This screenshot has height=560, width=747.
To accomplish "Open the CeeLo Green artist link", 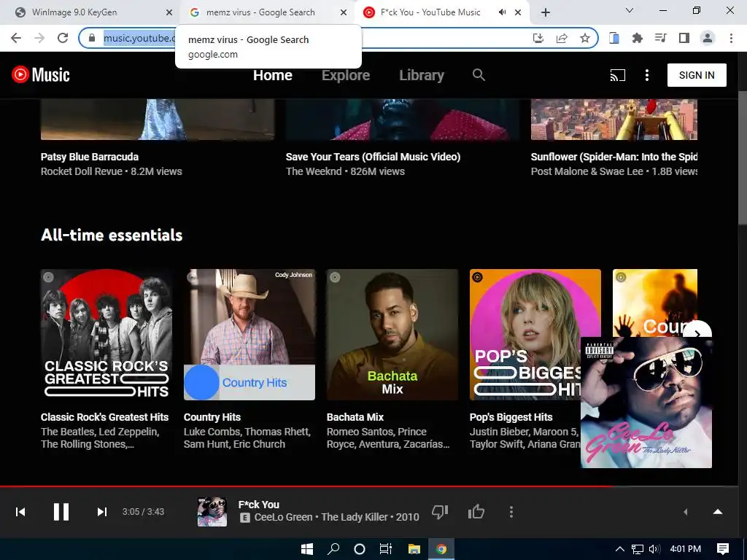I will 283,517.
